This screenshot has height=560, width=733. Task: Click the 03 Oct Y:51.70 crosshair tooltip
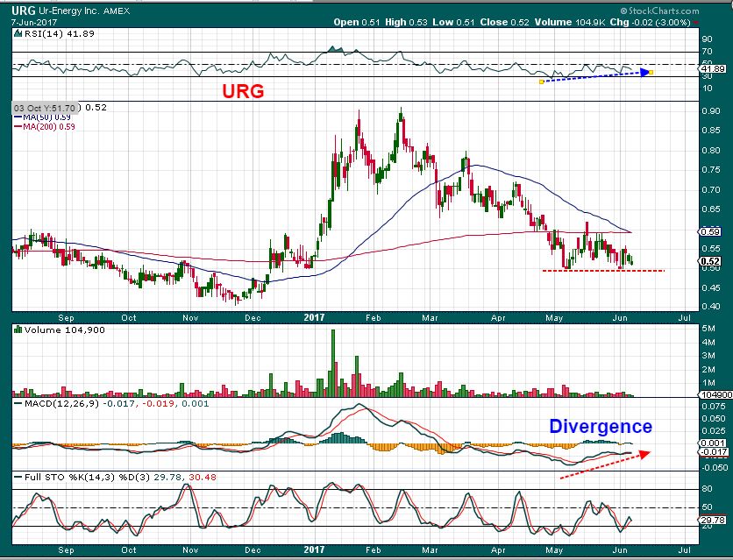point(46,108)
